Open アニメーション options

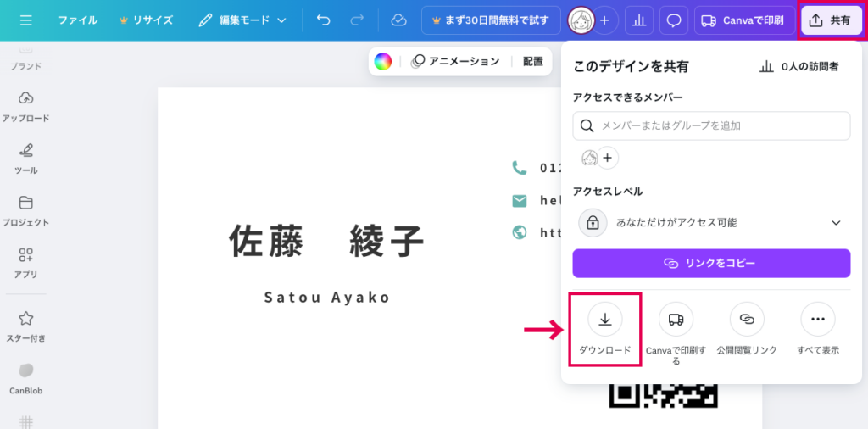click(455, 61)
